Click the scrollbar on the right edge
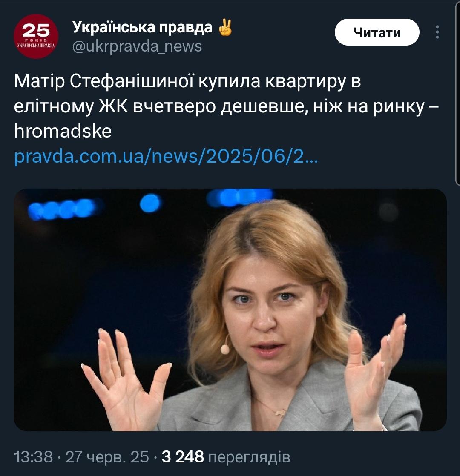This screenshot has width=460, height=476. point(457,91)
